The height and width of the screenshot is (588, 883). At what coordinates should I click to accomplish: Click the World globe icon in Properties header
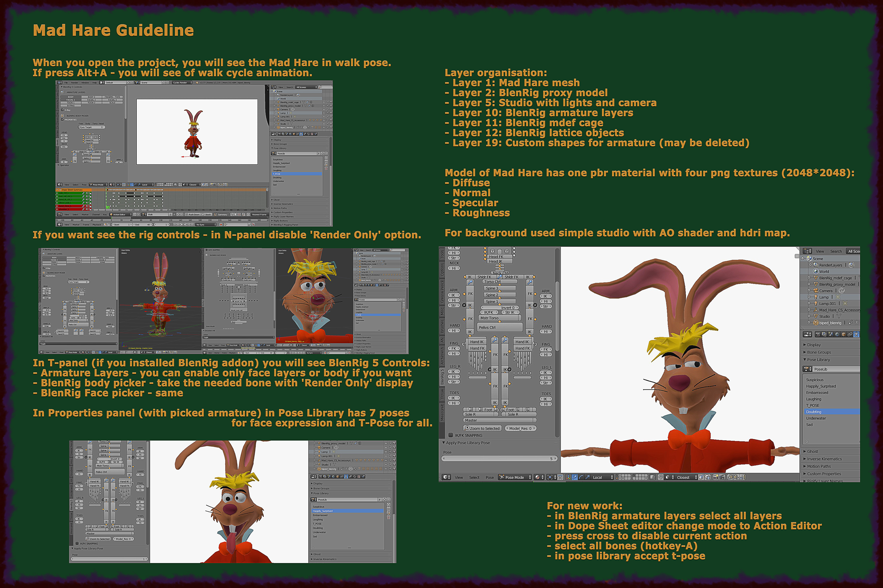pos(837,334)
